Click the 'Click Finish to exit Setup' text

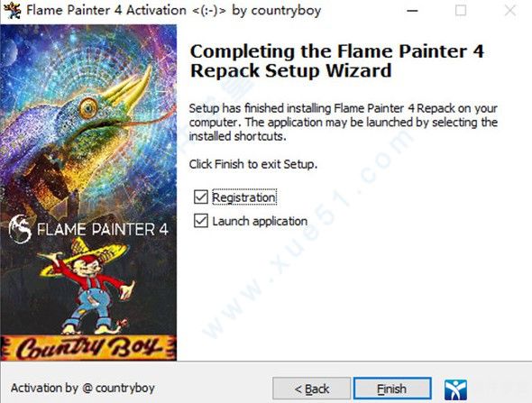(x=253, y=164)
